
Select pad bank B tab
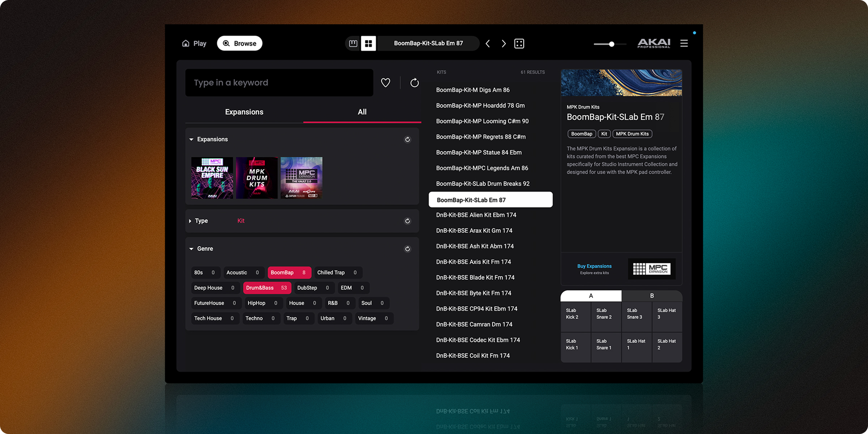(x=652, y=296)
